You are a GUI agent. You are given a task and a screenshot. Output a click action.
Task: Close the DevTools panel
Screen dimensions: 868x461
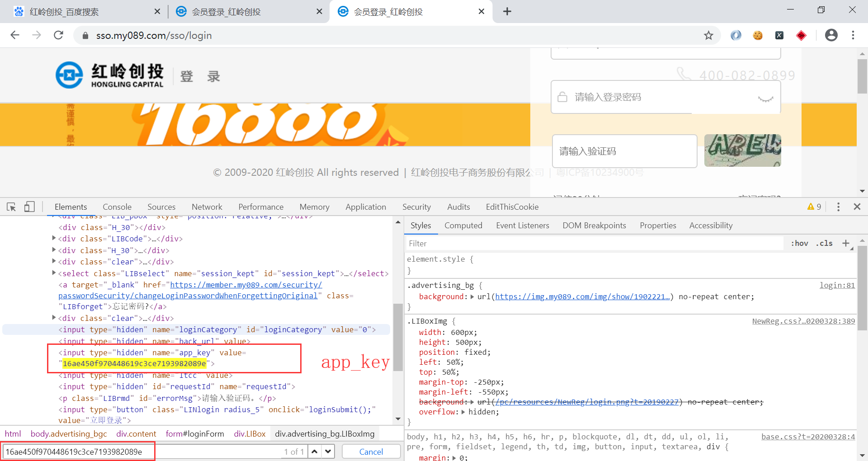pyautogui.click(x=857, y=207)
